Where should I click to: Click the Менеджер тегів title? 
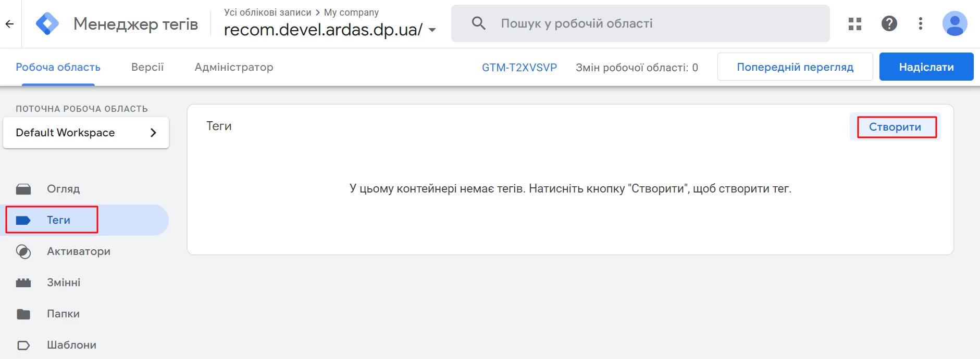click(x=135, y=23)
